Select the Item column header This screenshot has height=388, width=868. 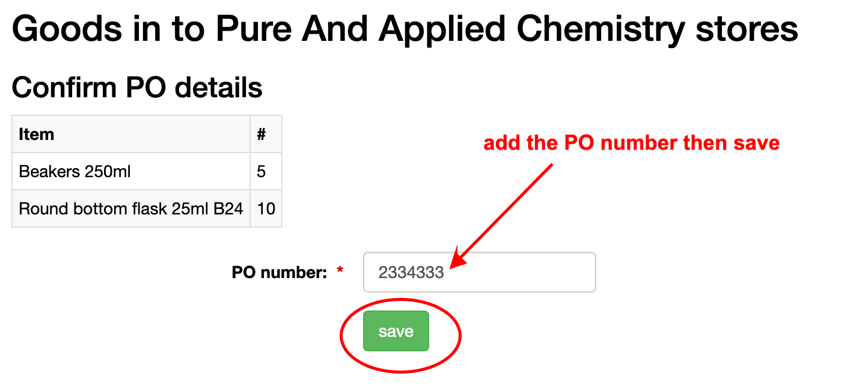coord(37,134)
